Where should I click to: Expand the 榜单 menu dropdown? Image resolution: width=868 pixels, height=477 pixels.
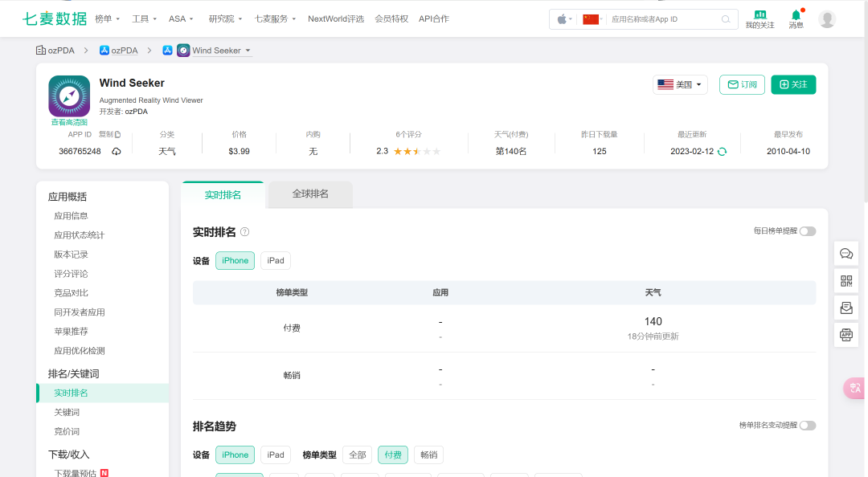[108, 18]
